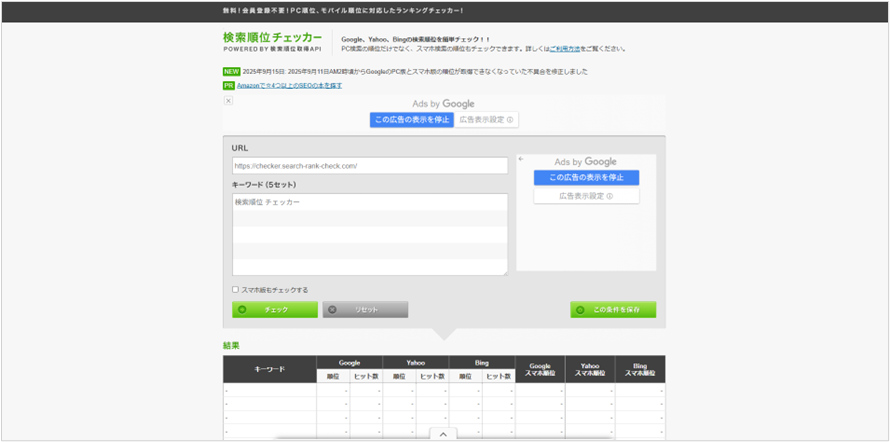890x442 pixels.
Task: Click the keyword text area
Action: (x=370, y=234)
